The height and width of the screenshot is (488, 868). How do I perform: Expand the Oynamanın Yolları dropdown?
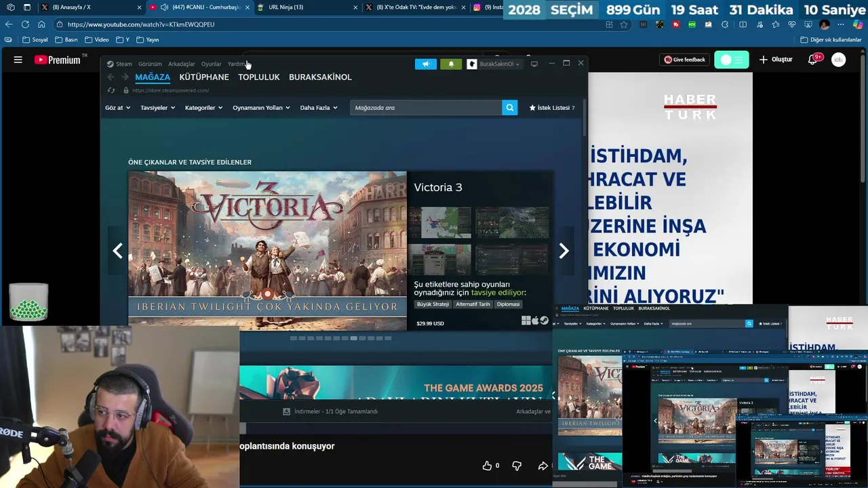click(261, 108)
